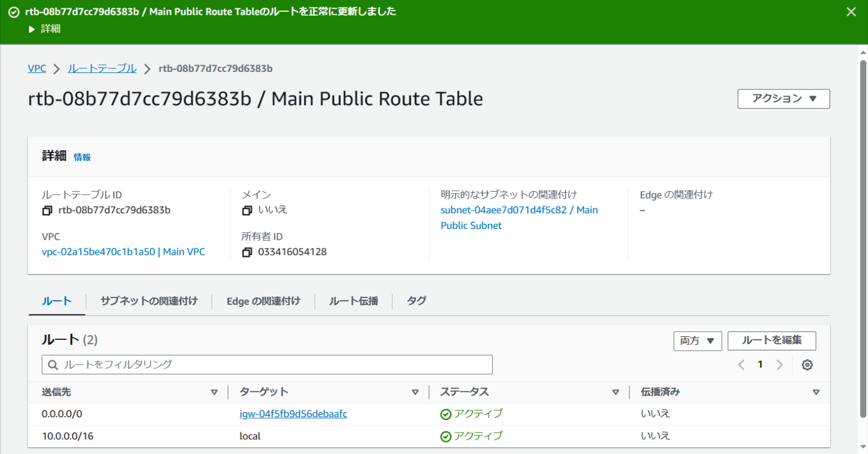Switch to the サブネットの関連付け tab
The image size is (868, 454).
149,301
